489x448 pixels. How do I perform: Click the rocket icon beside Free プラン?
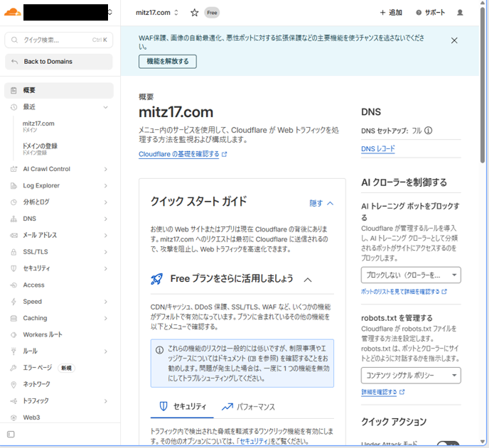(157, 279)
